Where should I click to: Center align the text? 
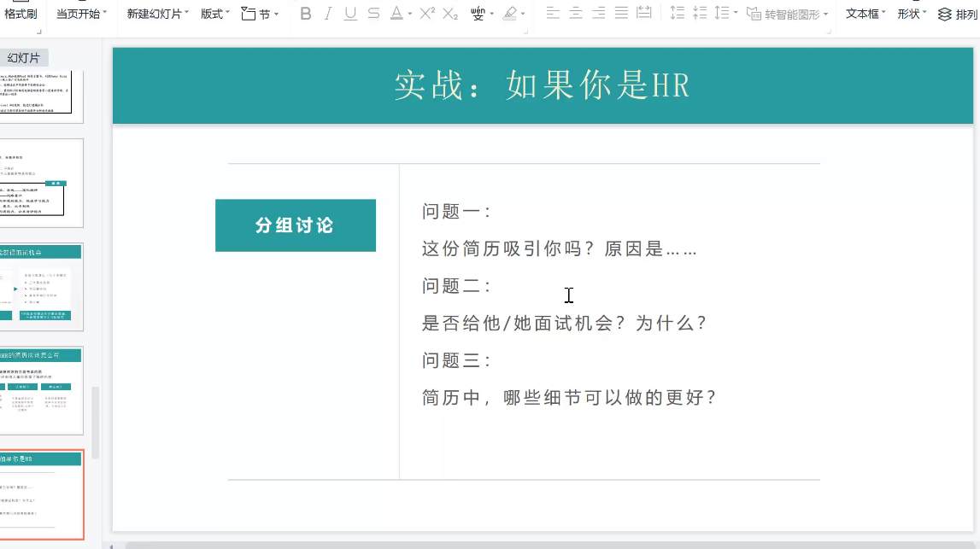tap(576, 14)
